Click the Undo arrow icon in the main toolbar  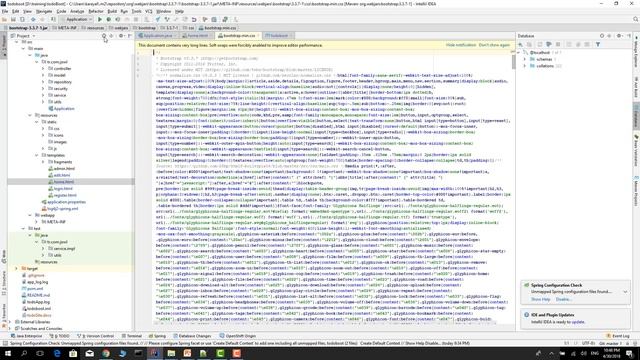(194, 19)
